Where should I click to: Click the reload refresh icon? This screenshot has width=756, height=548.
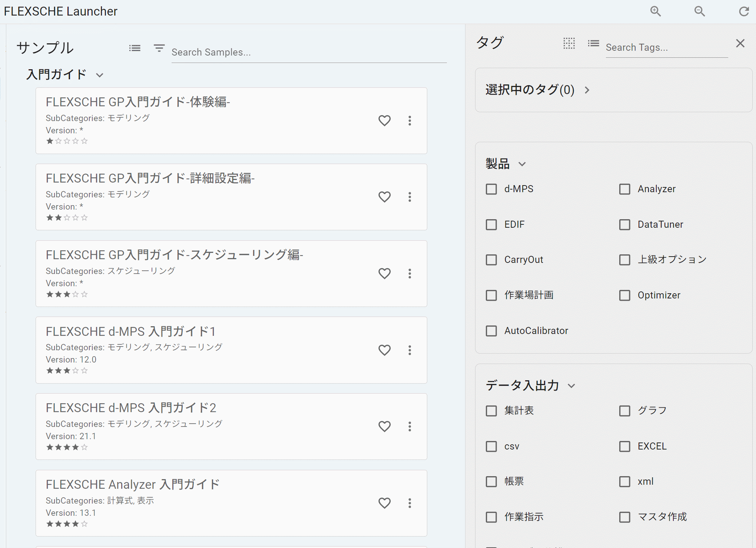[x=744, y=11]
